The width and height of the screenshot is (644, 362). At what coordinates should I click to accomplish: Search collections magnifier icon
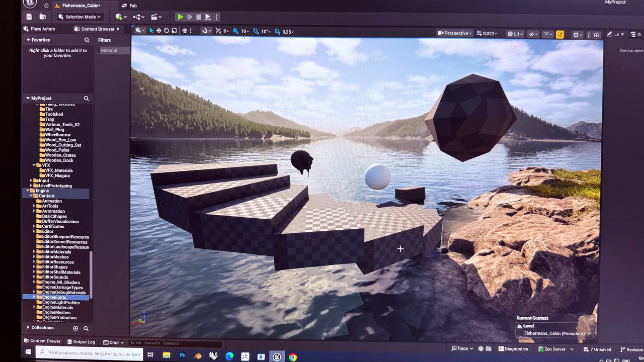coord(86,328)
